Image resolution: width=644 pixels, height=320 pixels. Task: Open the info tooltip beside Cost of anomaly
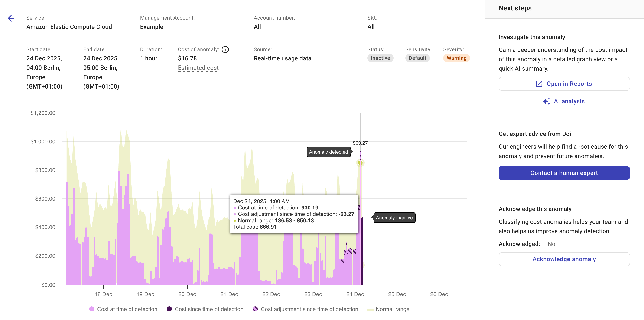(225, 49)
